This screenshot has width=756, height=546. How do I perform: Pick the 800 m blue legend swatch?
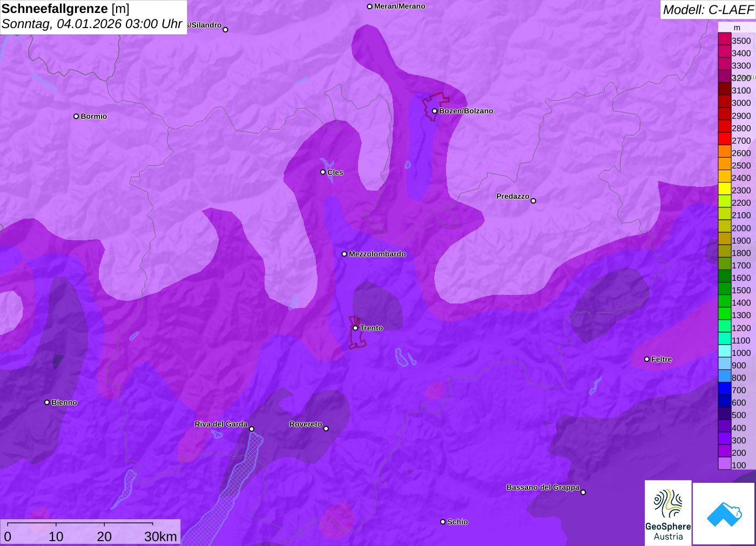pyautogui.click(x=725, y=376)
